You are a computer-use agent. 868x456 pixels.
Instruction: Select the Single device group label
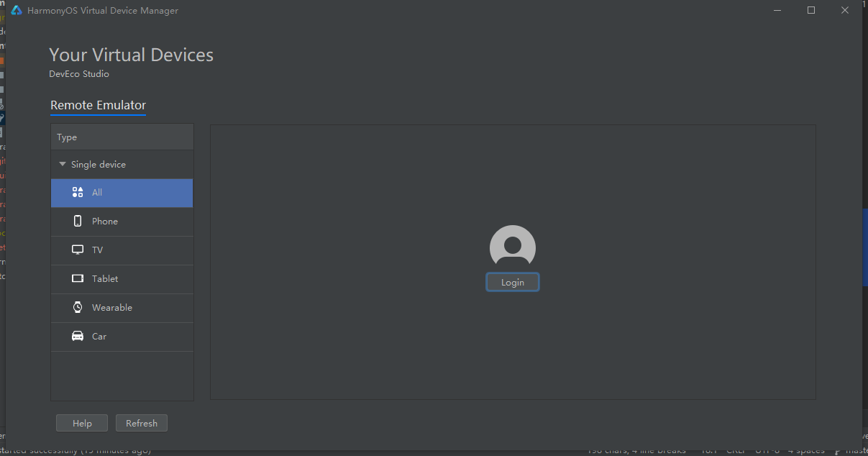click(99, 165)
